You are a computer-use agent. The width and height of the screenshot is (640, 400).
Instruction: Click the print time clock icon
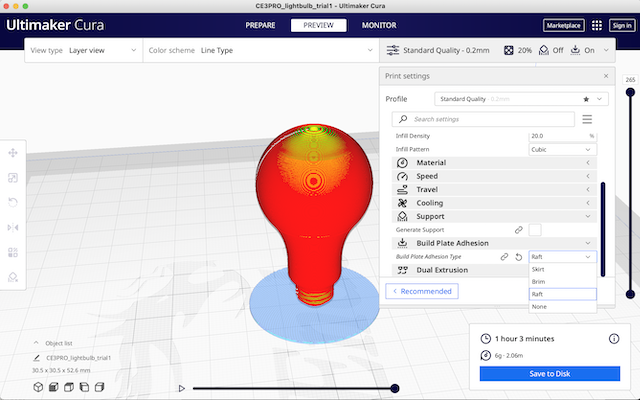point(485,339)
